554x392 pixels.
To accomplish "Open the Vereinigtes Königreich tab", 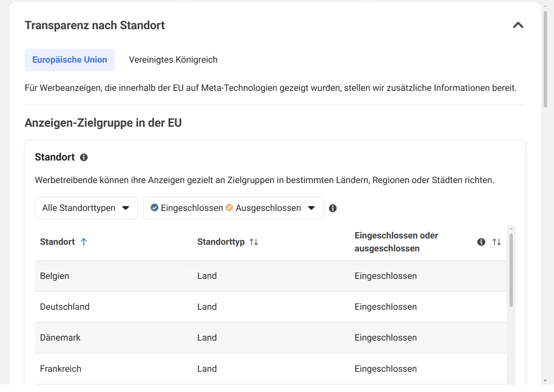I will [x=173, y=60].
